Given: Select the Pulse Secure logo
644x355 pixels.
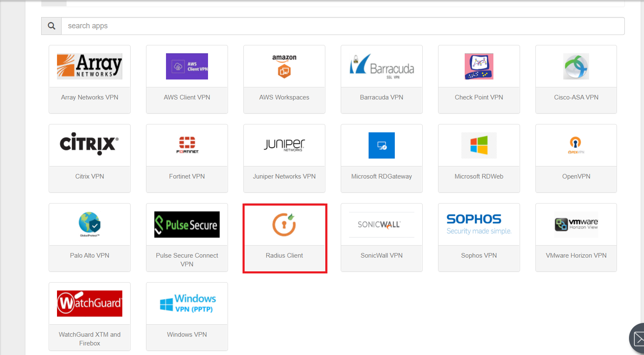Looking at the screenshot, I should 187,224.
